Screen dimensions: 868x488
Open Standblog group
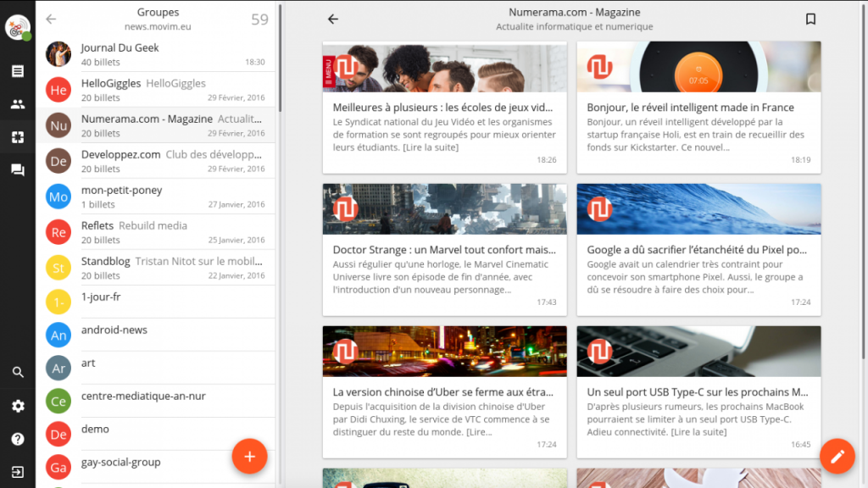156,268
